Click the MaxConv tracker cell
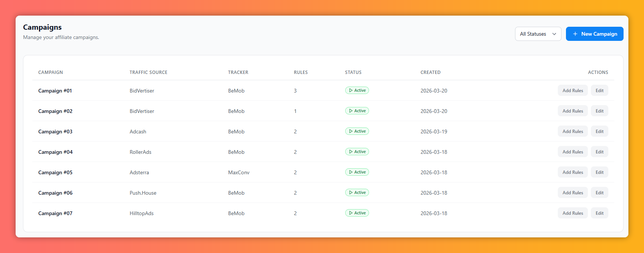Viewport: 644px width, 253px height. coord(239,172)
